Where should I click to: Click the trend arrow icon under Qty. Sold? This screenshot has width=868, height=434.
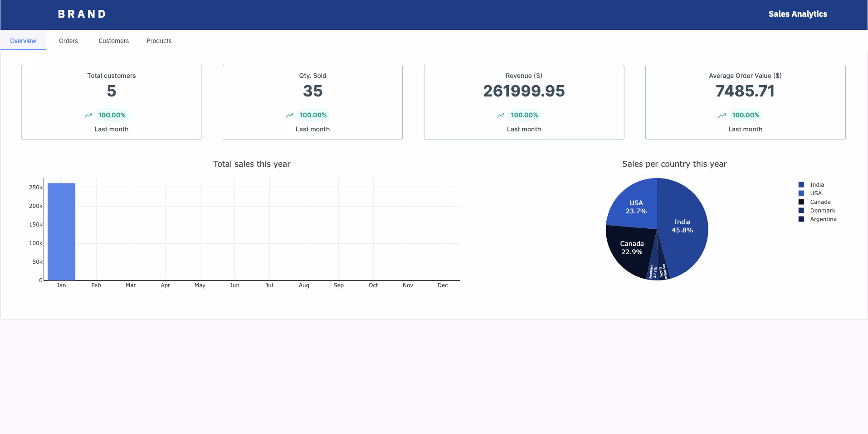[x=289, y=116]
